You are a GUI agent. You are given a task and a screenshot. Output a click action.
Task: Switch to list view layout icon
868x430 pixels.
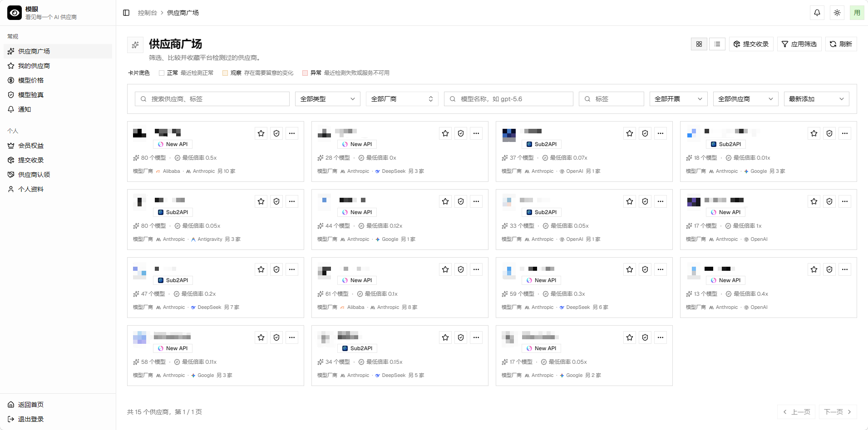pyautogui.click(x=717, y=44)
